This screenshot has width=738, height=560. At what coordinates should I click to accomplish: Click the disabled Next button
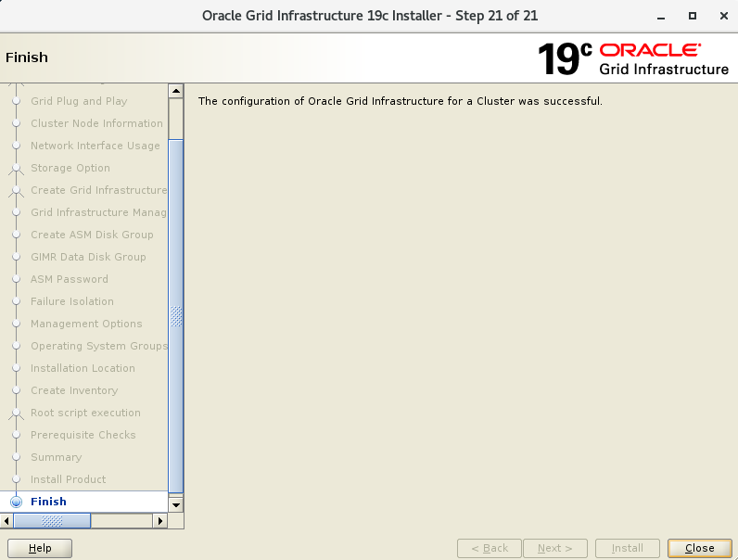click(555, 548)
